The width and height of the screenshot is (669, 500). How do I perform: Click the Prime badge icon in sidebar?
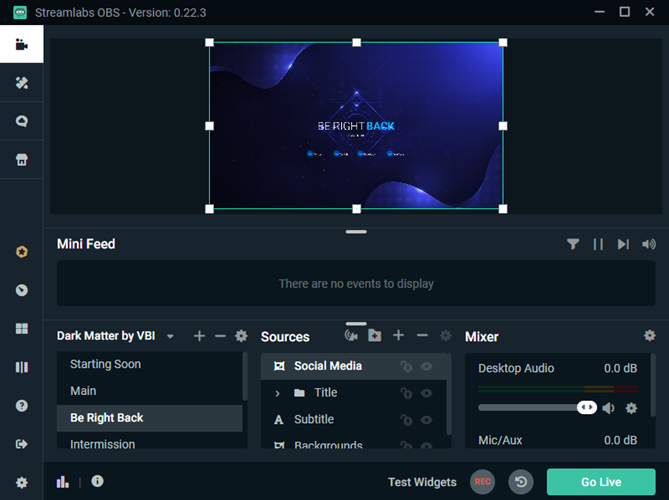tap(21, 252)
